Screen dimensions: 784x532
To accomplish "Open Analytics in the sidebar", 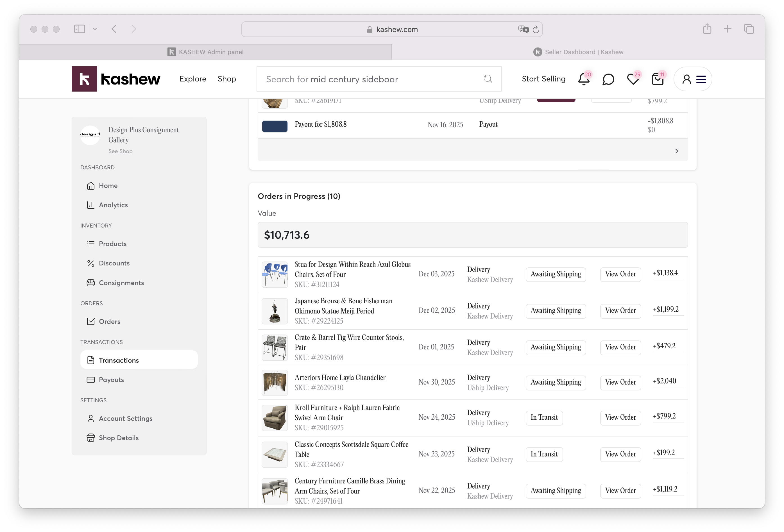I will (x=113, y=205).
